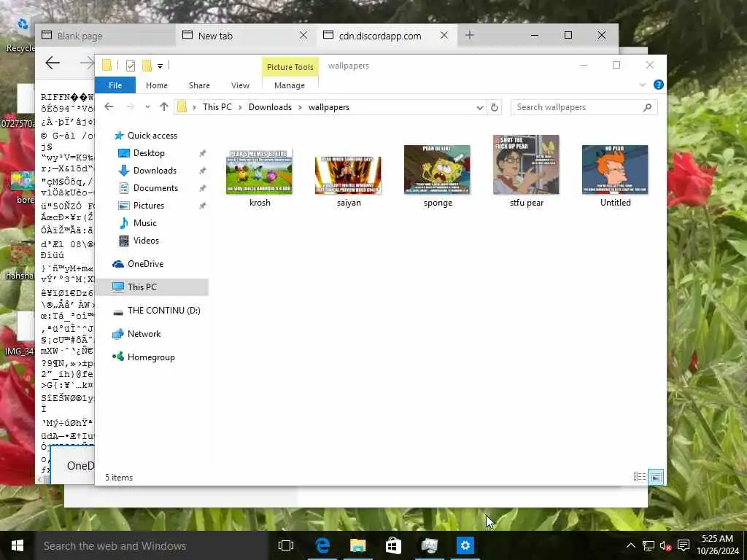The image size is (747, 560).
Task: Open the krosh image thumbnail
Action: pyautogui.click(x=259, y=171)
